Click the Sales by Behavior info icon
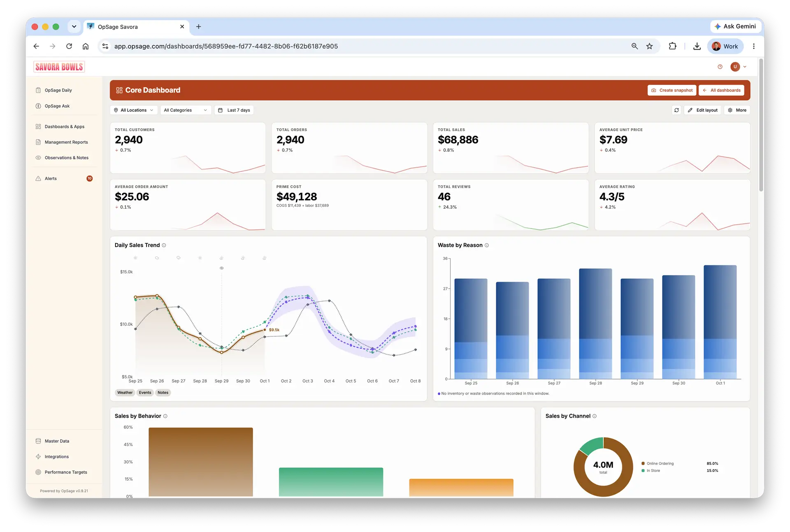Screen dimensions: 790x532 (x=165, y=416)
